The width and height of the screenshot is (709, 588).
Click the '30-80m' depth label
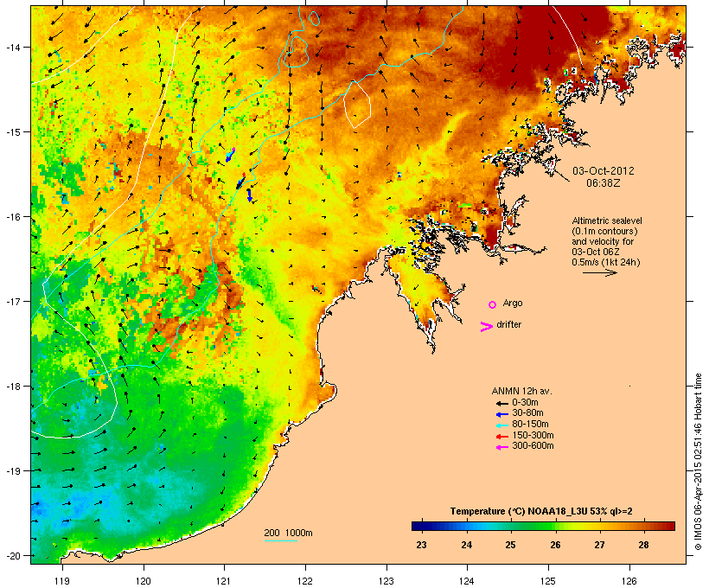[527, 413]
